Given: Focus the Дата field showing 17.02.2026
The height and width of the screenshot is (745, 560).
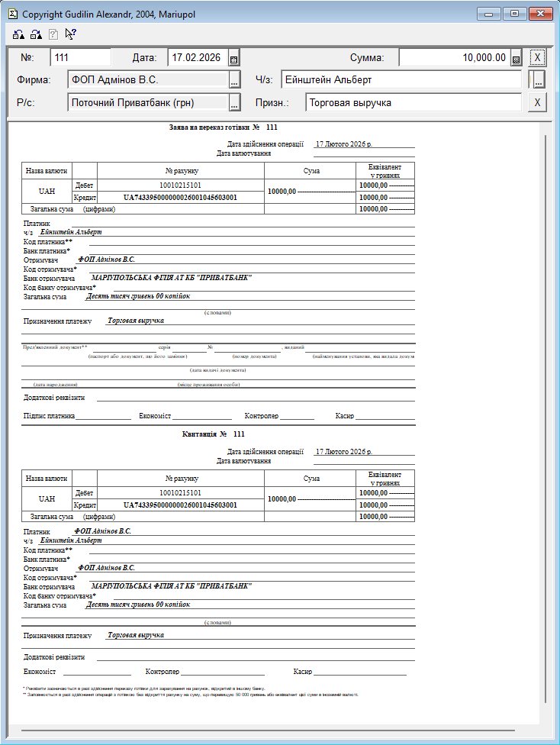Looking at the screenshot, I should click(197, 57).
